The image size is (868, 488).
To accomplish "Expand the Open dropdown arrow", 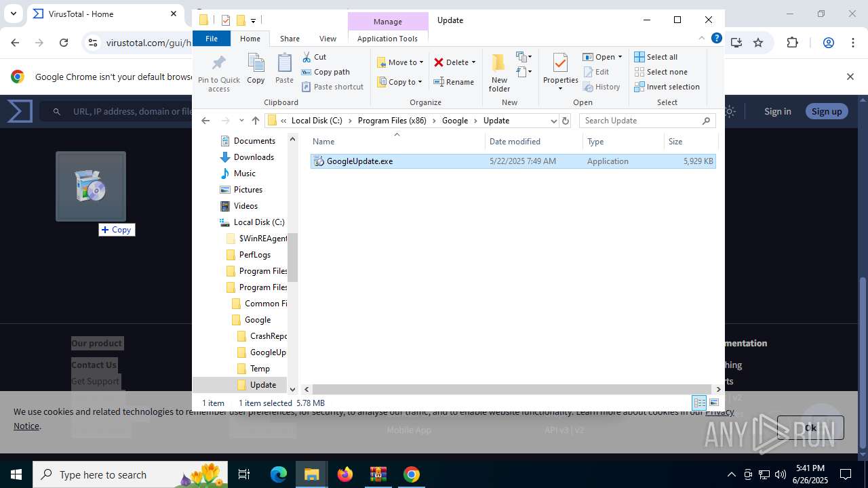I will [x=620, y=57].
